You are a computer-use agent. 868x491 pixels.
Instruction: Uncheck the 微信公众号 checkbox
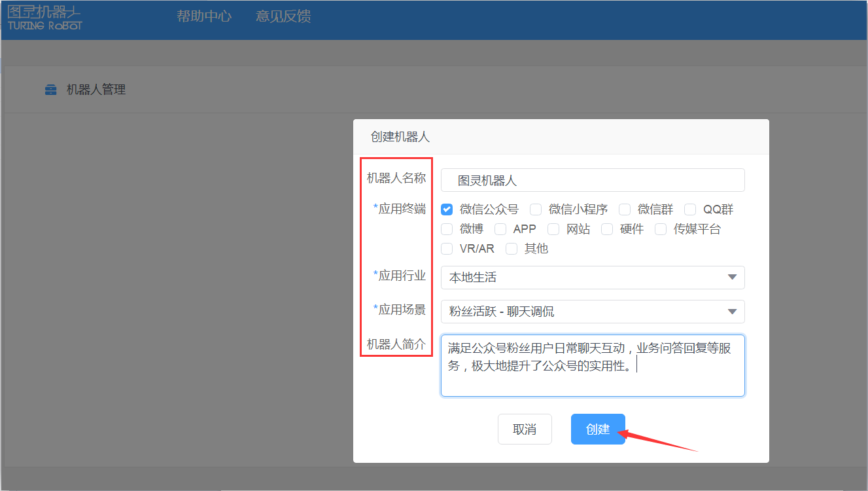[447, 209]
